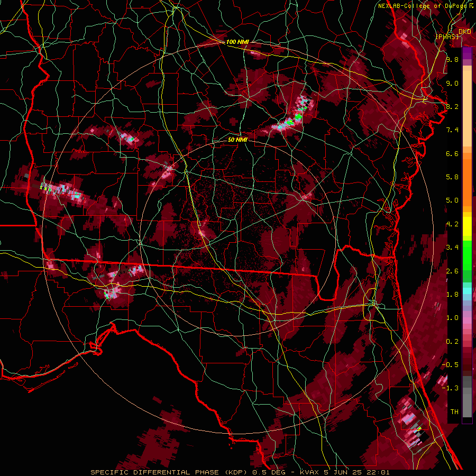The image size is (476, 476).
Task: Click the "100 NMI" range ring label
Action: (x=237, y=42)
